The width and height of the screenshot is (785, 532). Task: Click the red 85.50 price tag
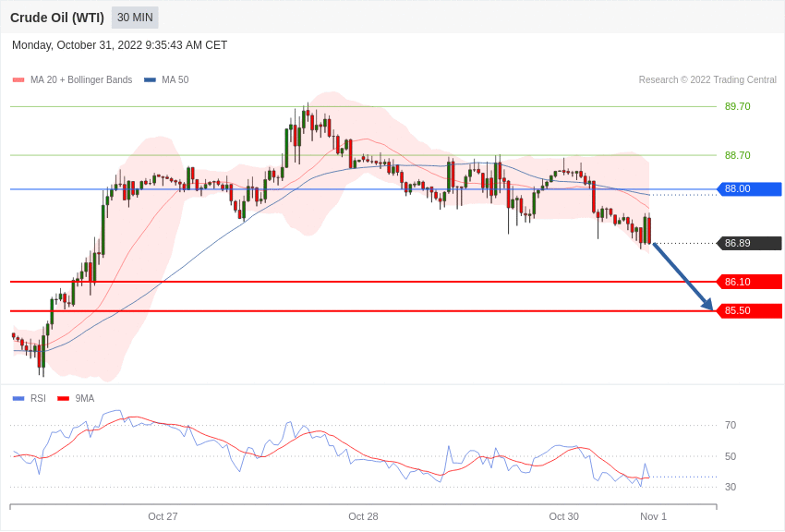click(x=749, y=311)
